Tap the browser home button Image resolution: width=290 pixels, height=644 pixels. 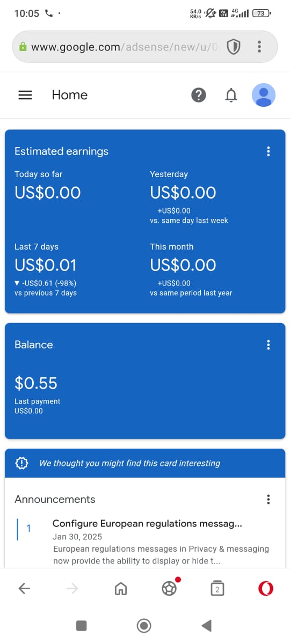(x=121, y=589)
